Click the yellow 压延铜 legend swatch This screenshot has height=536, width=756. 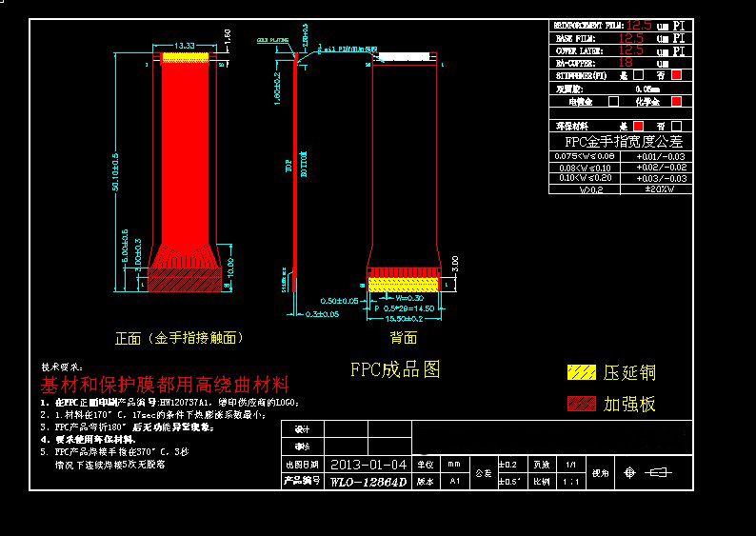[x=582, y=372]
